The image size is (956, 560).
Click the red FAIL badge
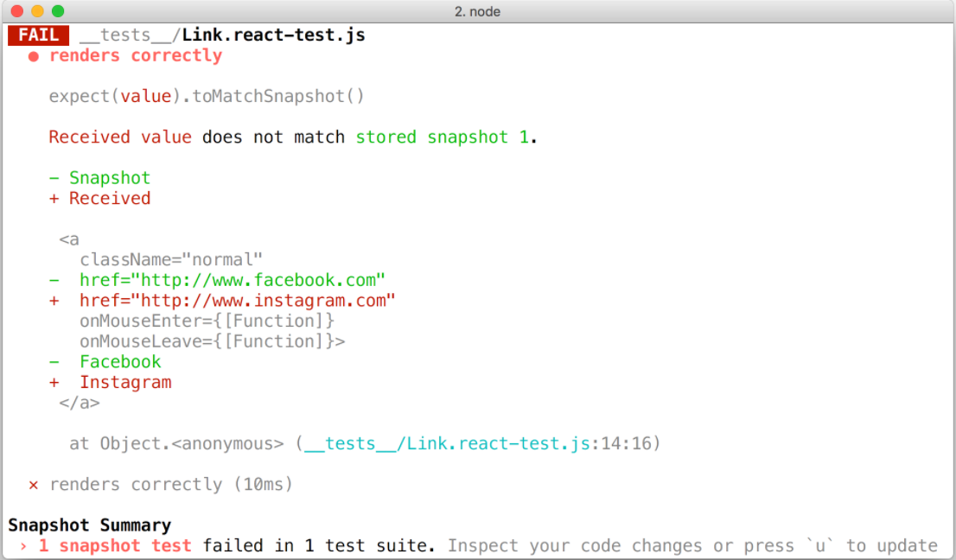pos(38,35)
